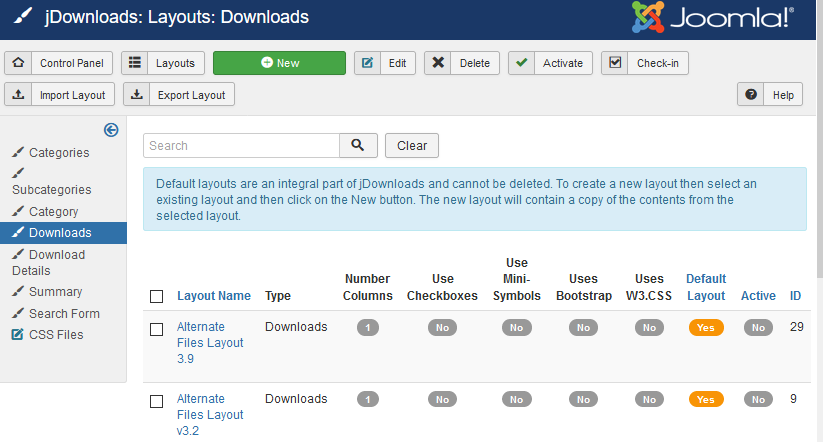Screen dimensions: 823x442
Task: Click Use Checkboxes No badge for ID 29
Action: (x=442, y=328)
